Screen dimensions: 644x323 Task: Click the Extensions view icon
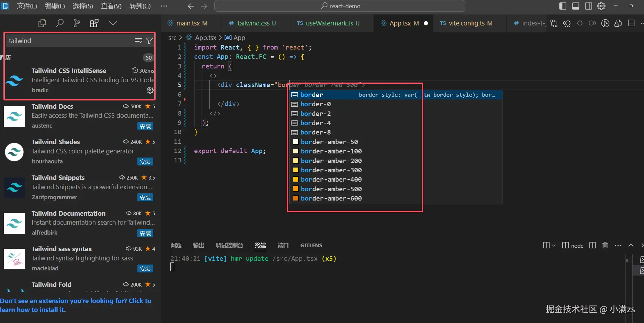click(94, 23)
